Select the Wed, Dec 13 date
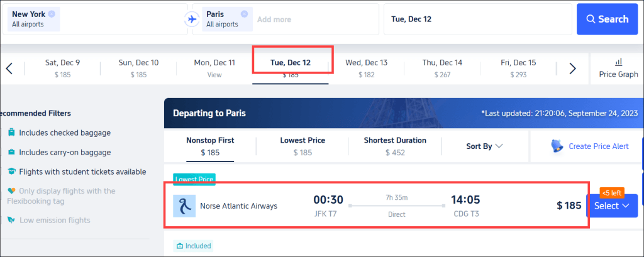 click(x=366, y=68)
